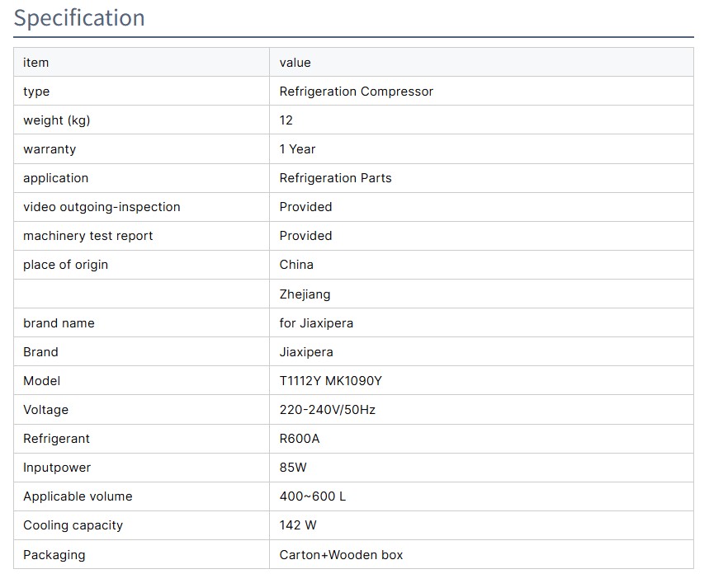Click the '220-240V/50Hz' voltage value
709x588 pixels.
pos(327,410)
